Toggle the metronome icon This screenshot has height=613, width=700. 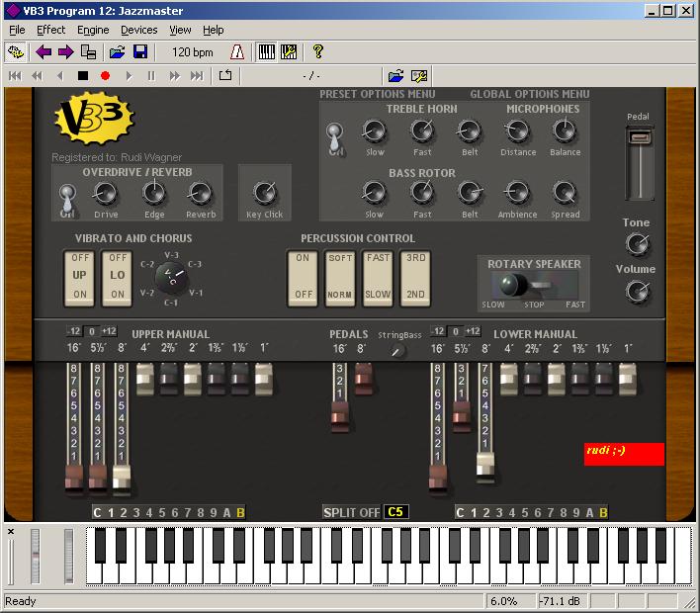pyautogui.click(x=237, y=52)
